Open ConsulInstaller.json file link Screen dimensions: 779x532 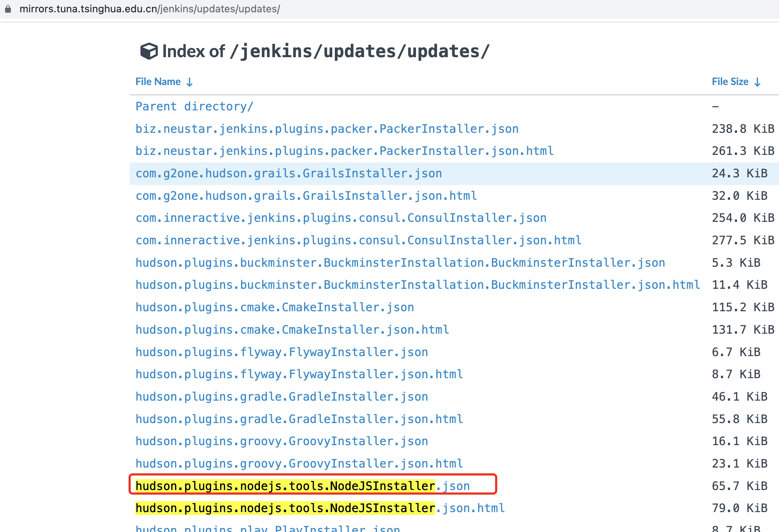point(341,218)
